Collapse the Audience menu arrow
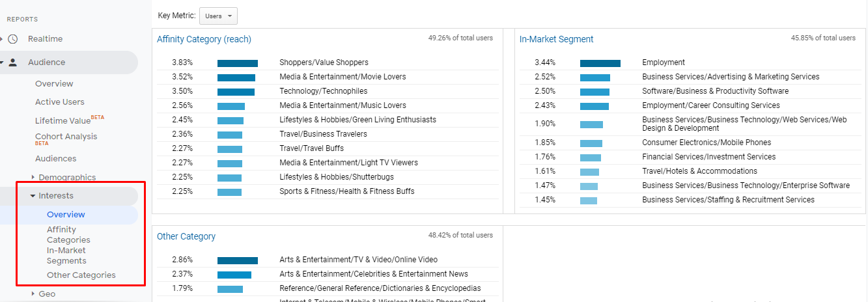Viewport: 868px width, 302px height. coord(3,62)
